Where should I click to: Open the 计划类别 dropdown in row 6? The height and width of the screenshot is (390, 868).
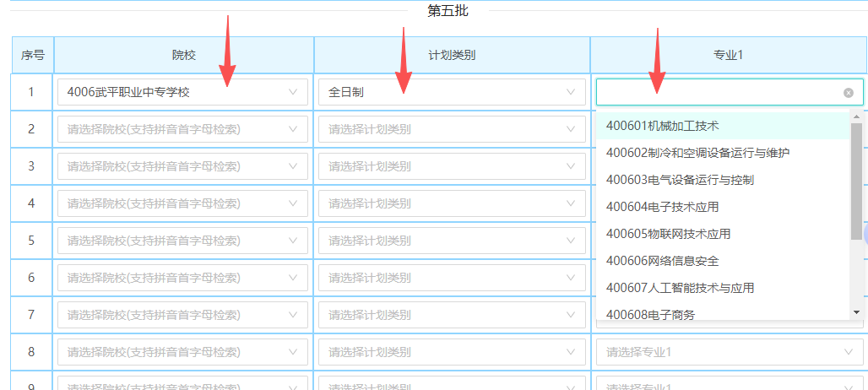(x=452, y=278)
